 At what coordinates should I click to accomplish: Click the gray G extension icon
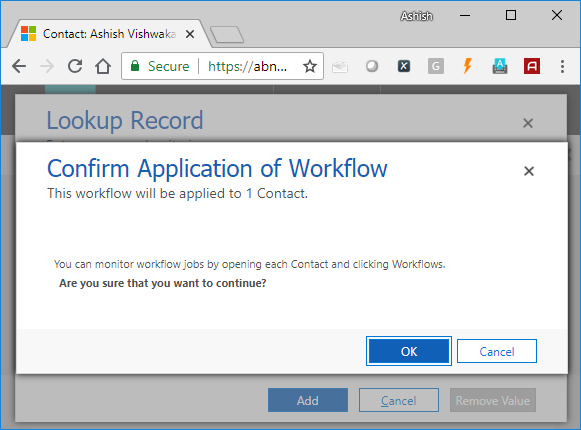(x=436, y=66)
